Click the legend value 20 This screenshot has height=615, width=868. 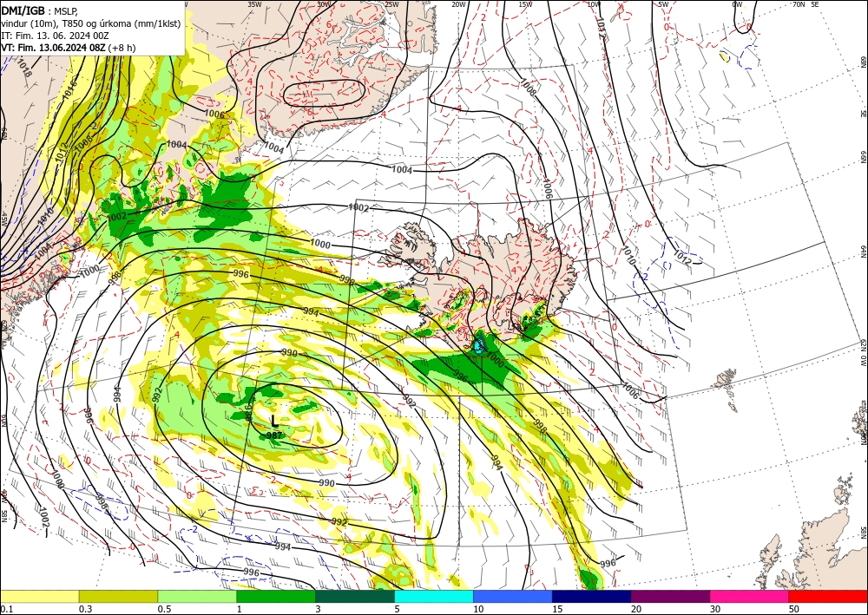[636, 609]
